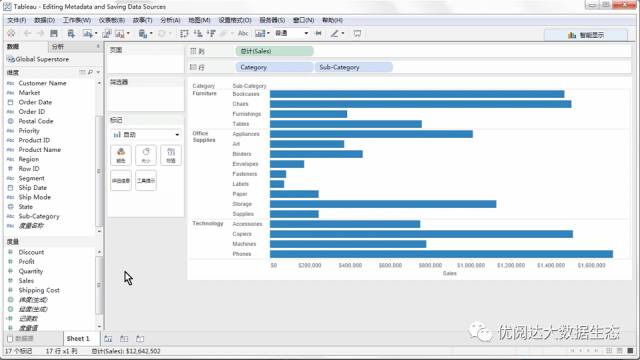Open the 工作表(W) worksheet menu

77,20
